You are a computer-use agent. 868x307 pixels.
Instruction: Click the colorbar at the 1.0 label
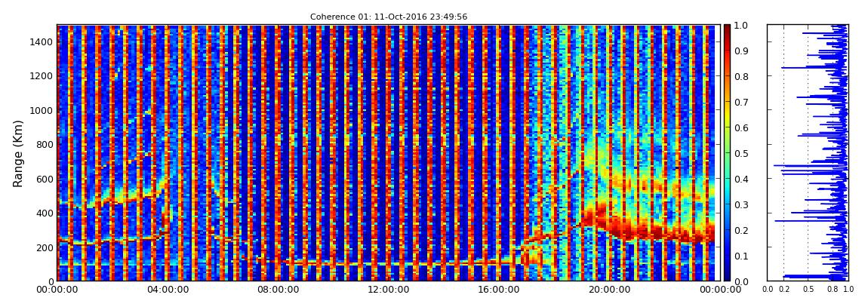click(x=740, y=26)
